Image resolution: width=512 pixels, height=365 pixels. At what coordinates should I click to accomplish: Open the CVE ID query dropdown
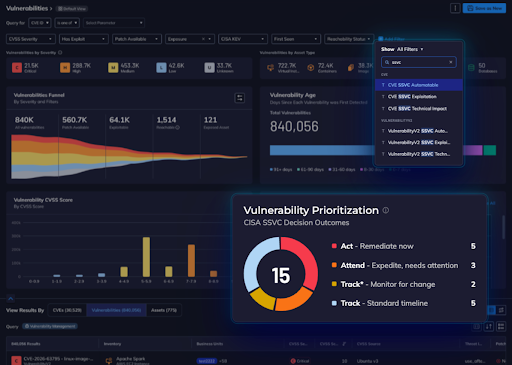[x=40, y=23]
